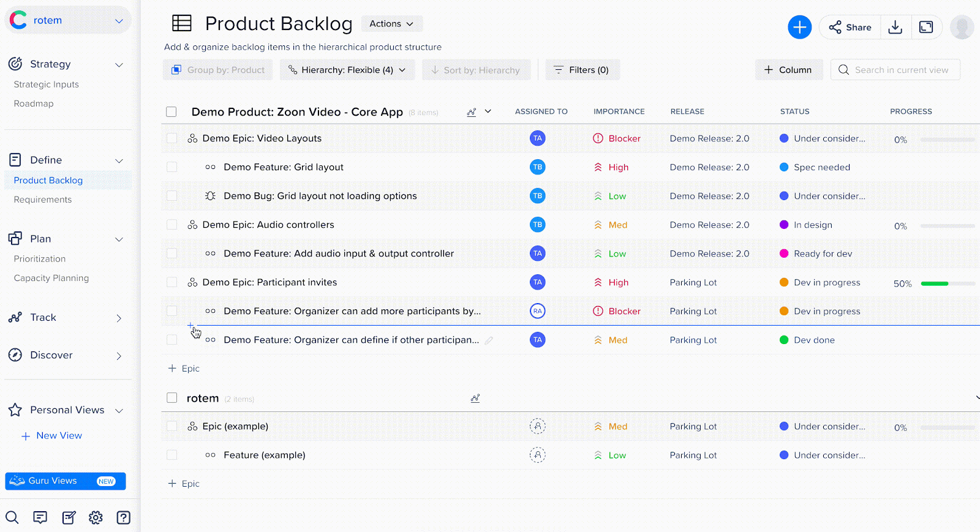Open the chat feedback icon in sidebar

point(40,518)
